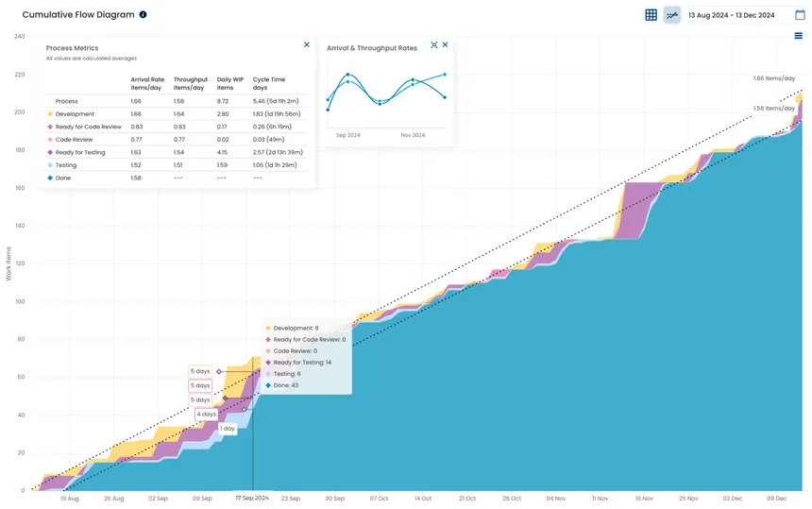Select the Done row label in metrics table
The height and width of the screenshot is (509, 812).
coord(63,178)
